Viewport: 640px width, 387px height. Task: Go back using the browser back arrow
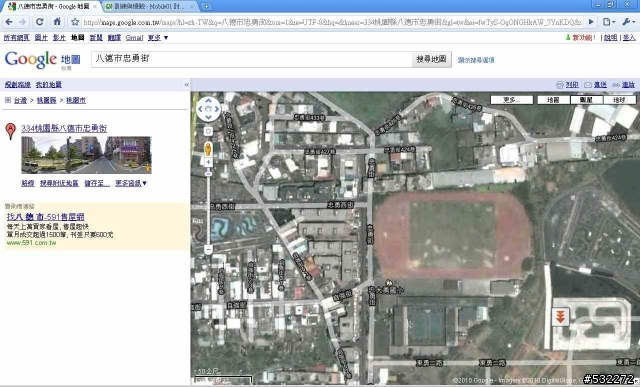(9, 22)
